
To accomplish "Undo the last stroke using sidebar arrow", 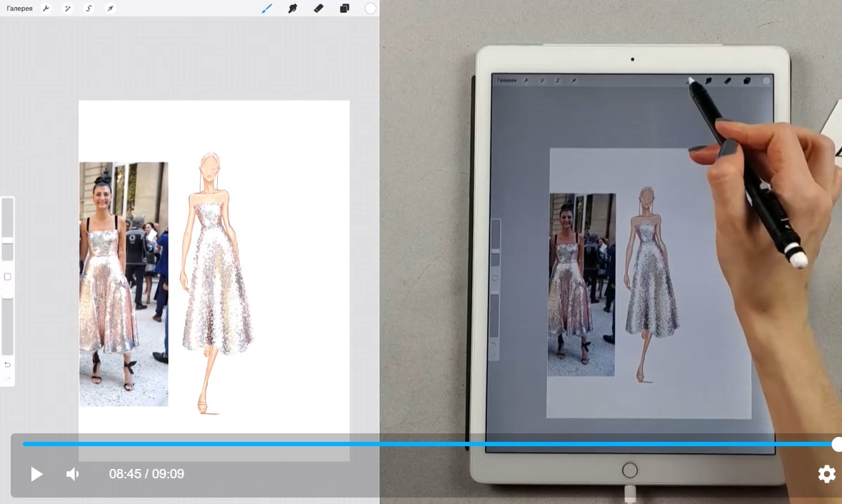I will coord(8,365).
